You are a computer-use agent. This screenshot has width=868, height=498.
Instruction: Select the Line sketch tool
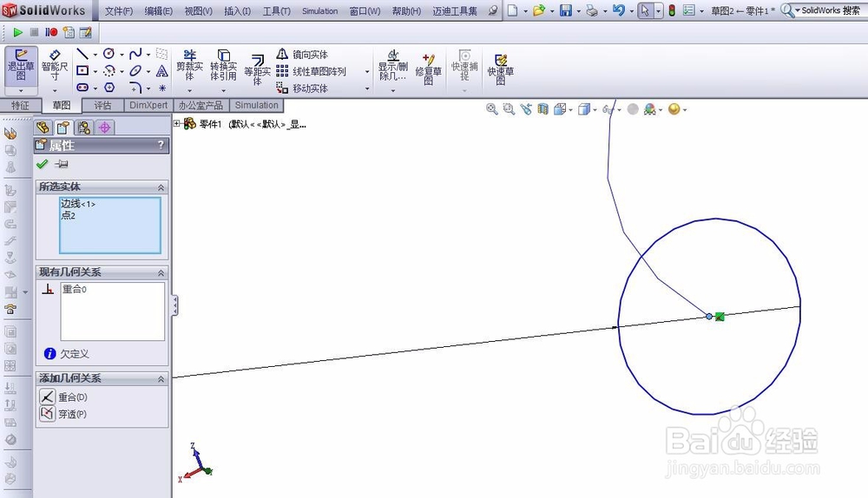coord(82,54)
